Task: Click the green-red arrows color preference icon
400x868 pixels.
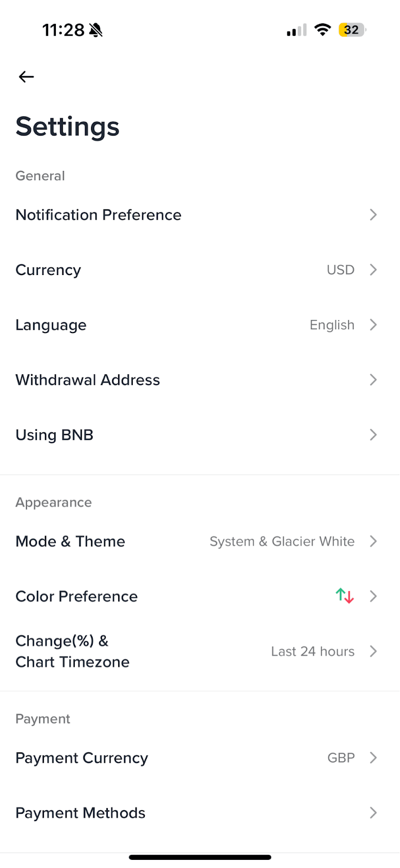Action: (x=345, y=596)
